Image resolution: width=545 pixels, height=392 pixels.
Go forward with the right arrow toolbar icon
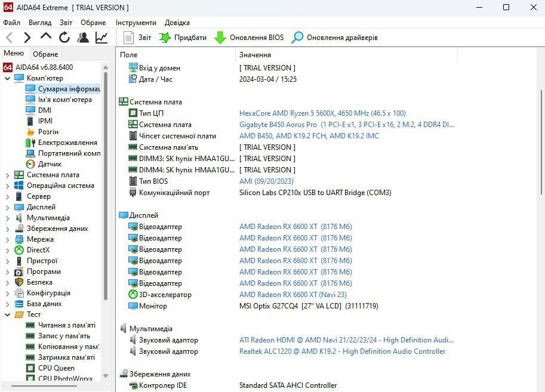tap(27, 37)
